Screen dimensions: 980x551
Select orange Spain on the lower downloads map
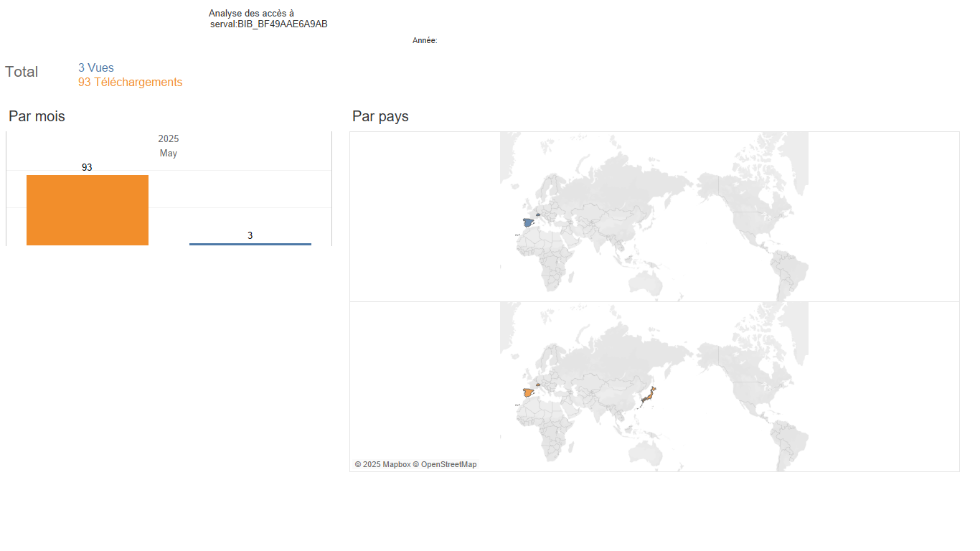(527, 392)
